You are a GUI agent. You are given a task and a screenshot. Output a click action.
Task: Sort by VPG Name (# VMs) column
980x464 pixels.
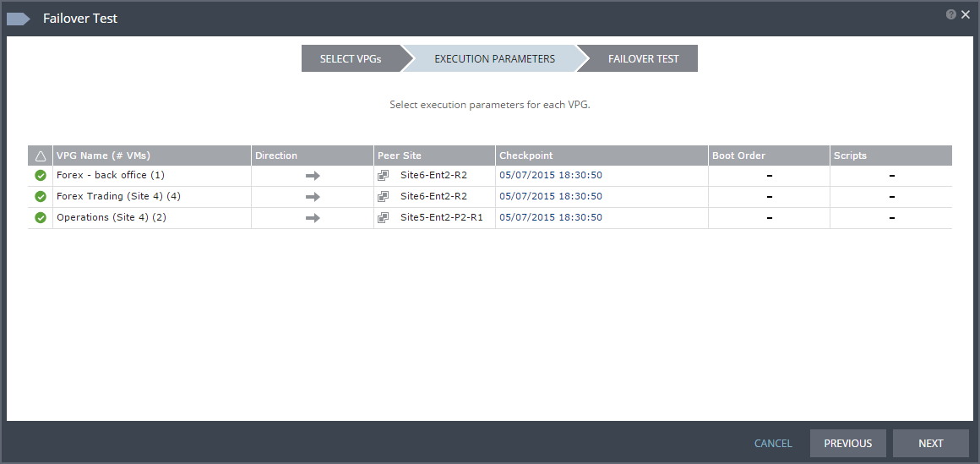tap(152, 156)
